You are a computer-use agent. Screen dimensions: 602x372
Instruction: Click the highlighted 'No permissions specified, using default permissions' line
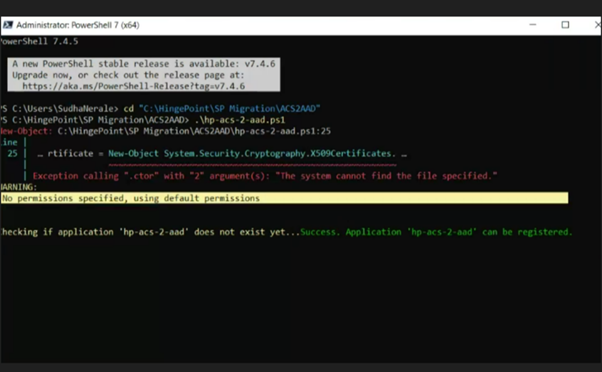284,198
